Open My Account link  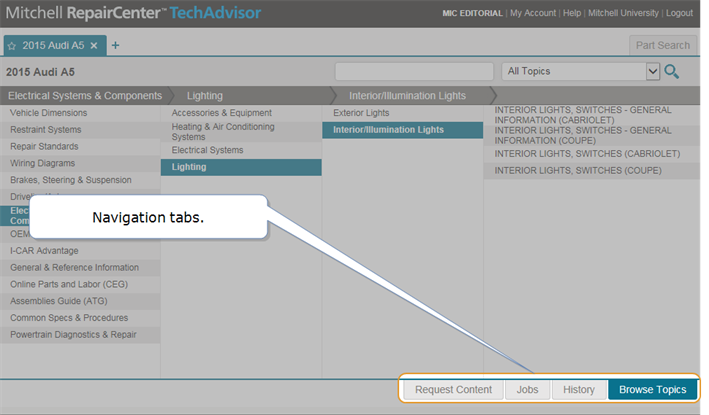pos(533,13)
